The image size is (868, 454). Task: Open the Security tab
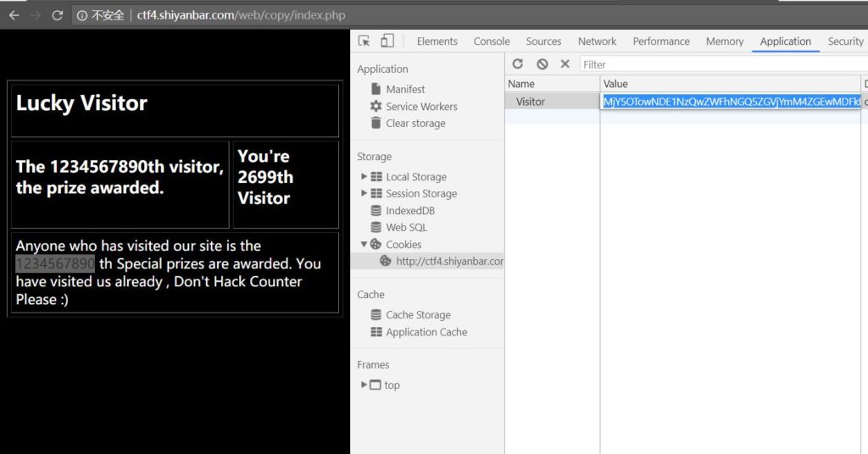coord(845,42)
